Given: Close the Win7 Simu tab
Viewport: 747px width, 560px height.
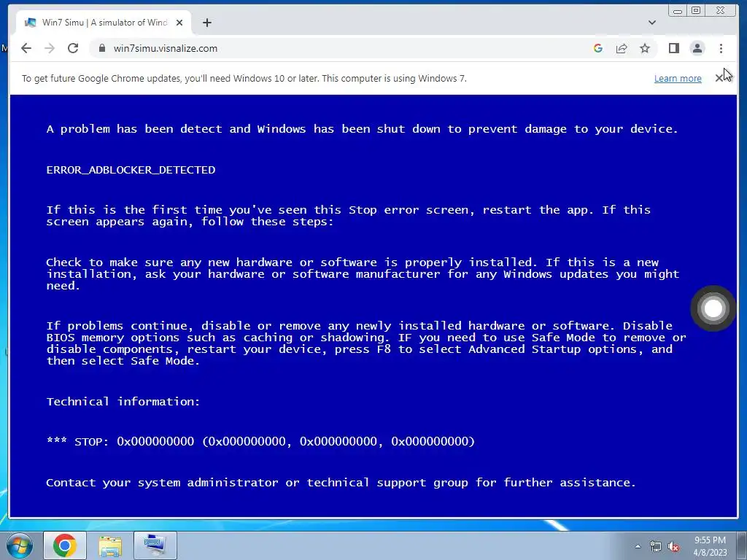Looking at the screenshot, I should tap(179, 23).
